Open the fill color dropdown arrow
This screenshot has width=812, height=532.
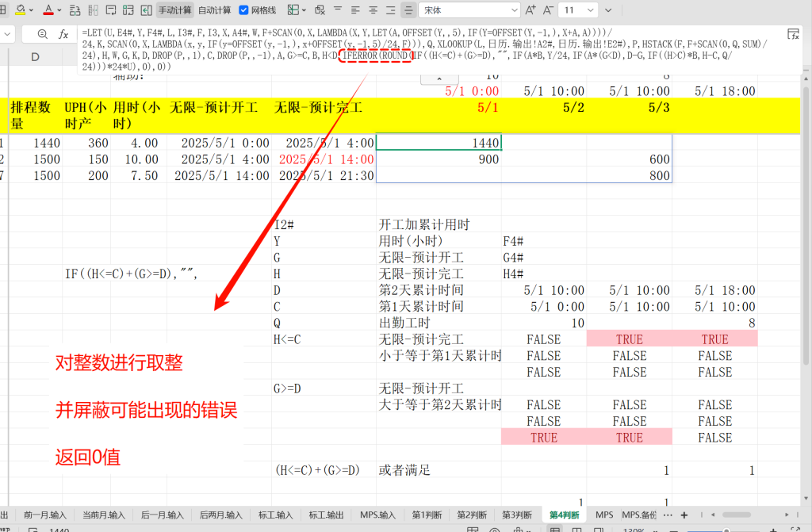(32, 10)
